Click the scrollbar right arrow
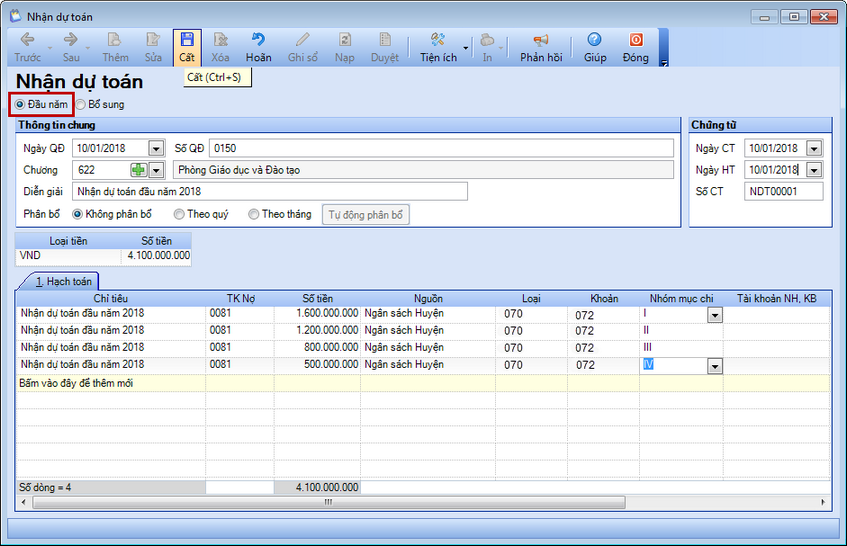 tap(823, 502)
